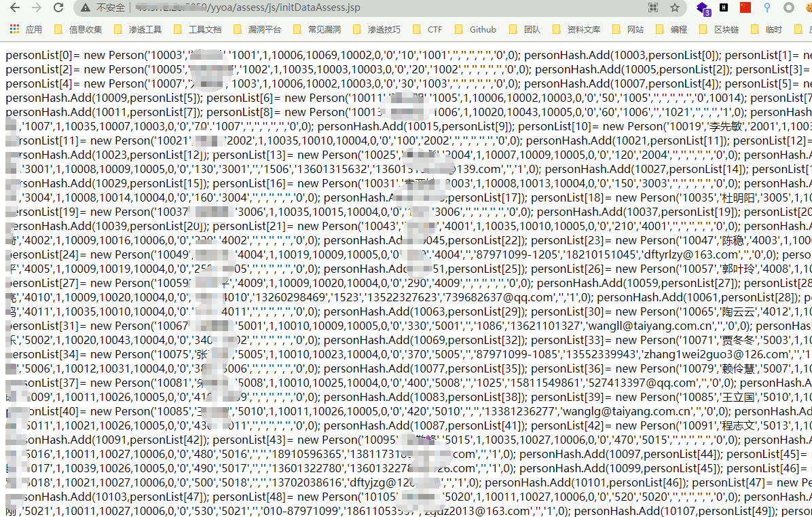812x517 pixels.
Task: Open the purple extension with badge 3
Action: click(703, 8)
